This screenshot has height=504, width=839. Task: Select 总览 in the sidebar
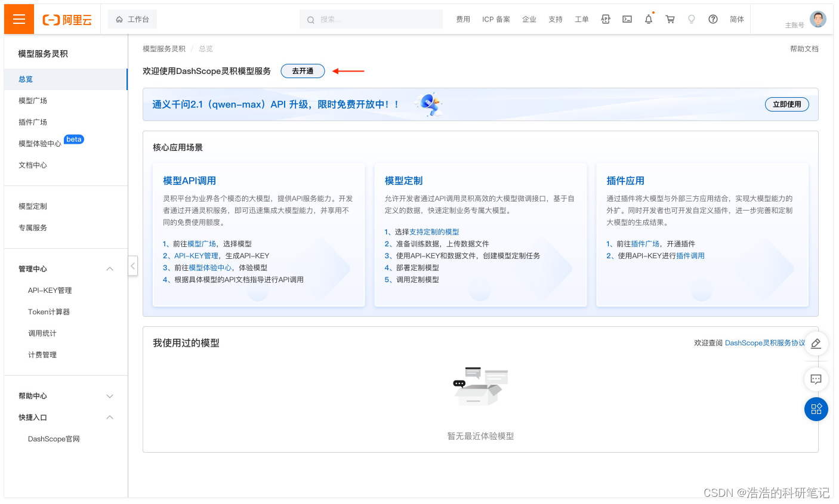pyautogui.click(x=66, y=79)
